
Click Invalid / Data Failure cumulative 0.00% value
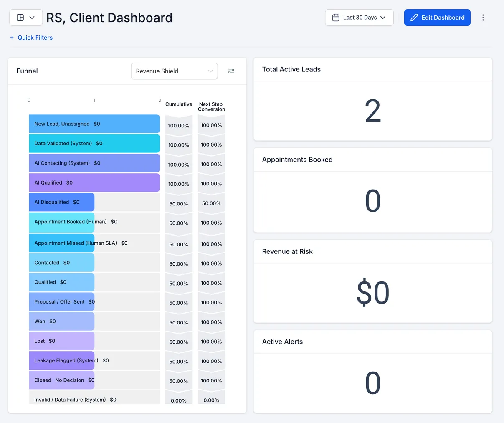[x=179, y=401]
